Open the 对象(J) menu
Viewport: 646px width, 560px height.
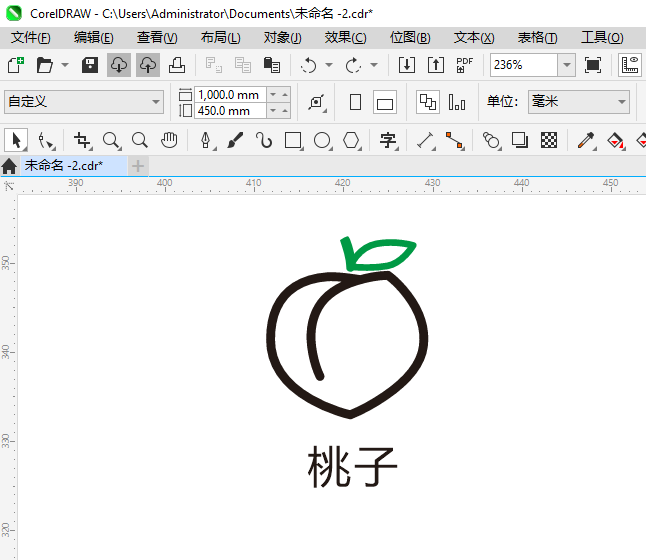[x=283, y=38]
